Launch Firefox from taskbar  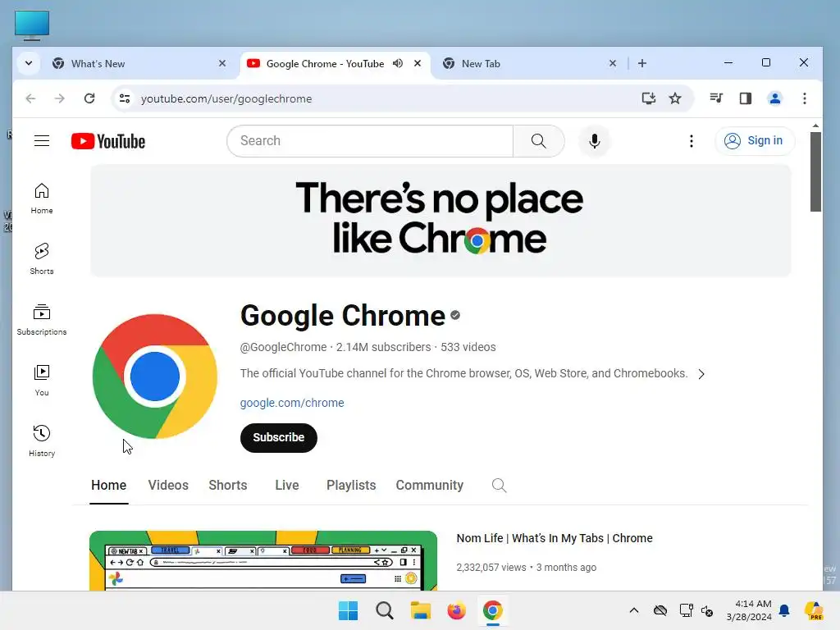(456, 610)
